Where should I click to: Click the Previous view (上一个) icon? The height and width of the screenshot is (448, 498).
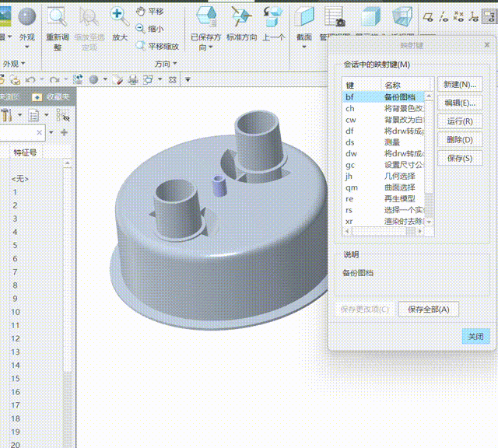tap(273, 16)
